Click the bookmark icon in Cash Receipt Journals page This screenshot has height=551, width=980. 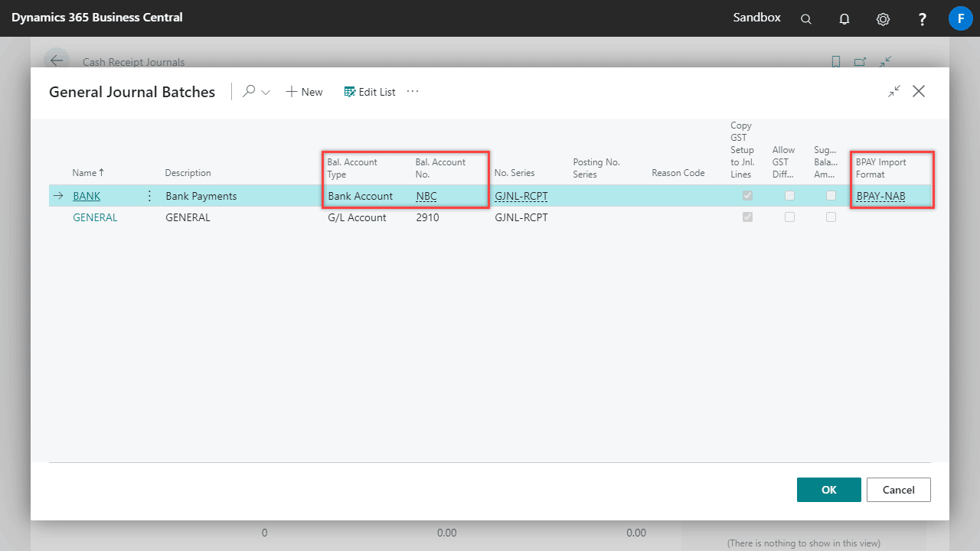click(x=836, y=62)
